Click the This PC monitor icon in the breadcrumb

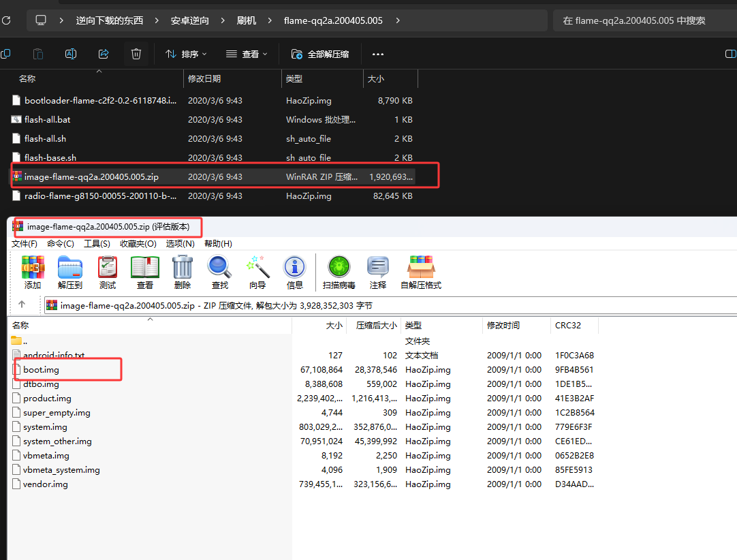(41, 20)
